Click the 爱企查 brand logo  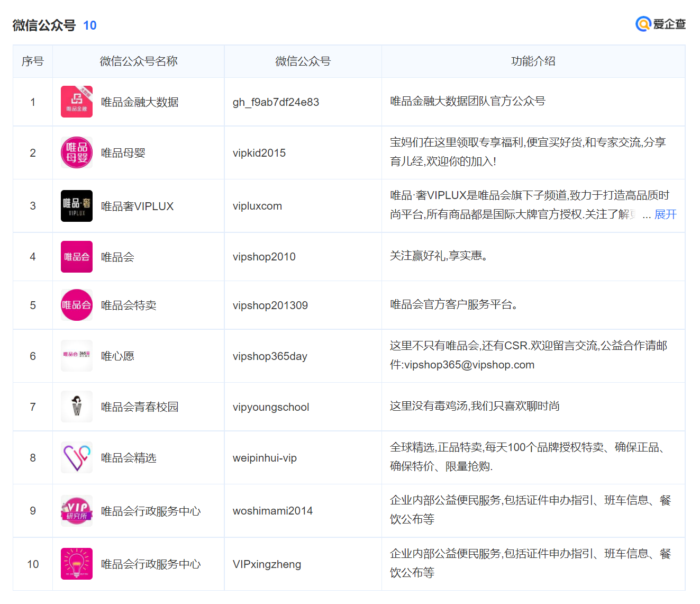660,24
